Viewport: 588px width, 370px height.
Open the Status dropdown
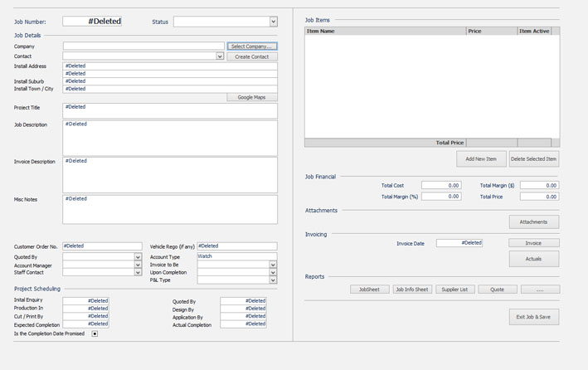273,22
